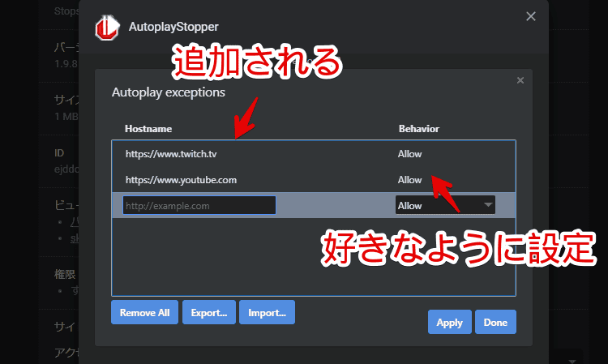608x364 pixels.
Task: Click the Allow behavior for youtube.com
Action: 409,180
